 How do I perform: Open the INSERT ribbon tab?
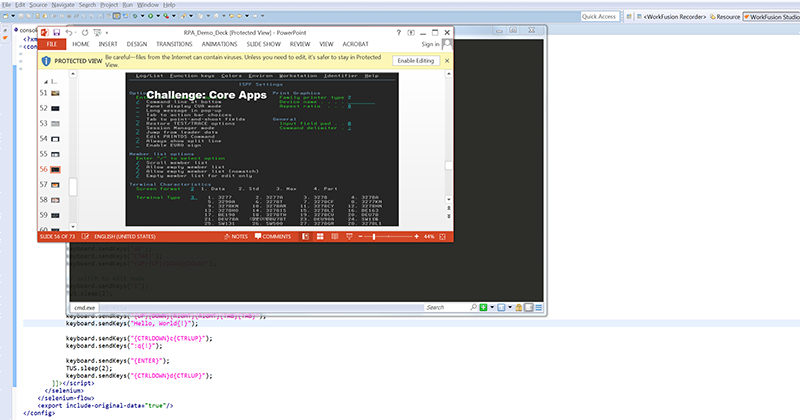coord(108,44)
